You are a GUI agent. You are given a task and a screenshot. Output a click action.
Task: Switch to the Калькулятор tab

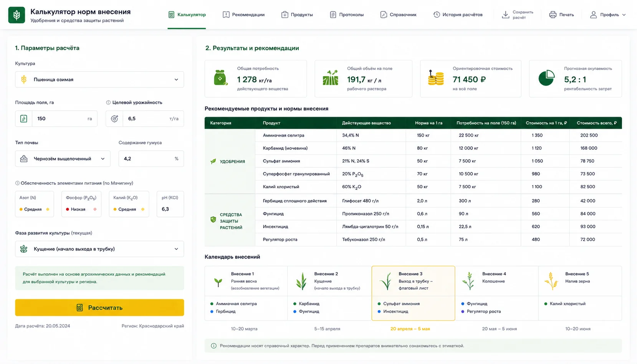pos(187,15)
